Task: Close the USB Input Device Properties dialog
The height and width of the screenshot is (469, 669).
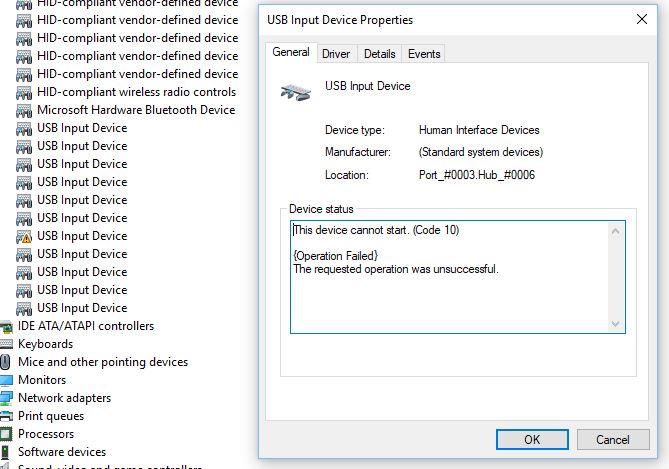Action: pos(642,19)
